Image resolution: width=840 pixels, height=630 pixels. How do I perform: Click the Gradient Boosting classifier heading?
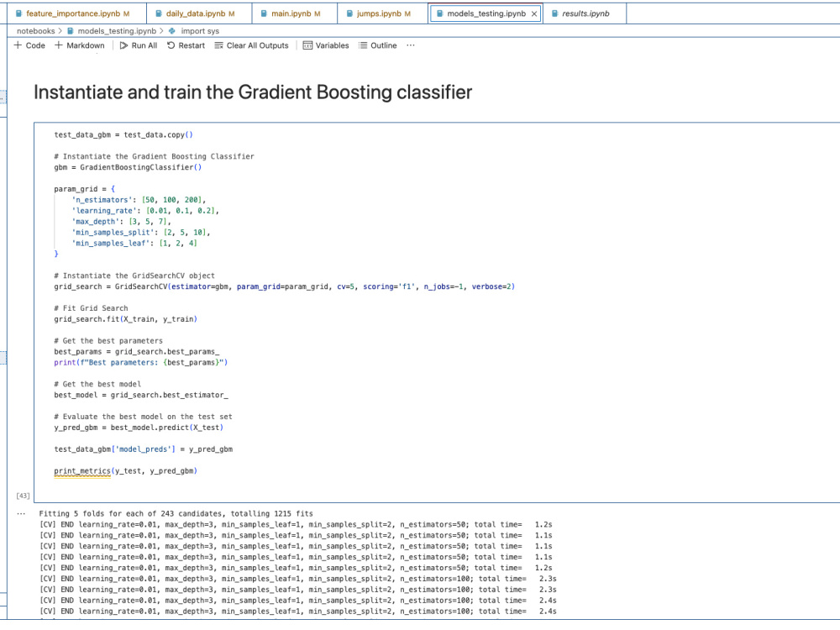pos(253,92)
